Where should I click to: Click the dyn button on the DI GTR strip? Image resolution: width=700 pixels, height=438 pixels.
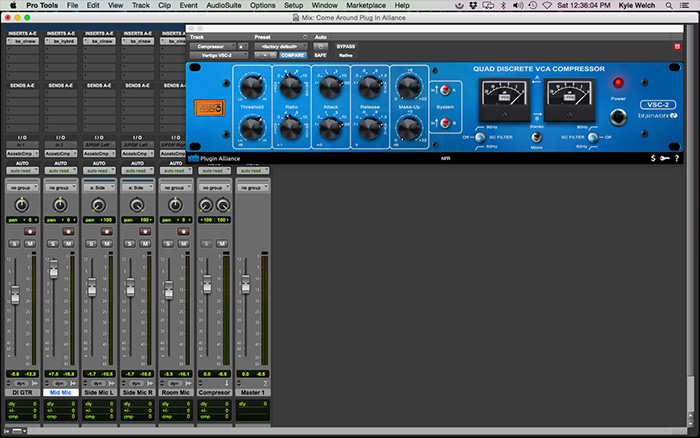click(x=21, y=384)
